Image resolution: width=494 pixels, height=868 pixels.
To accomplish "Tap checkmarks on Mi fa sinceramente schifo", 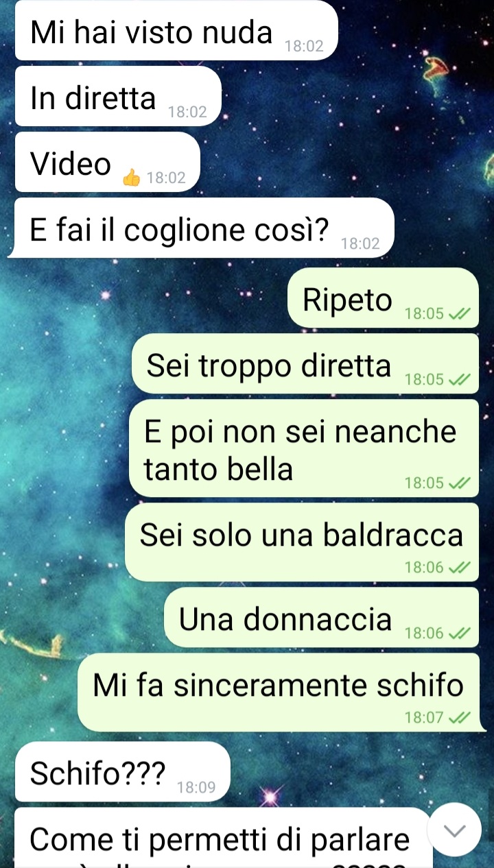I will [x=459, y=718].
